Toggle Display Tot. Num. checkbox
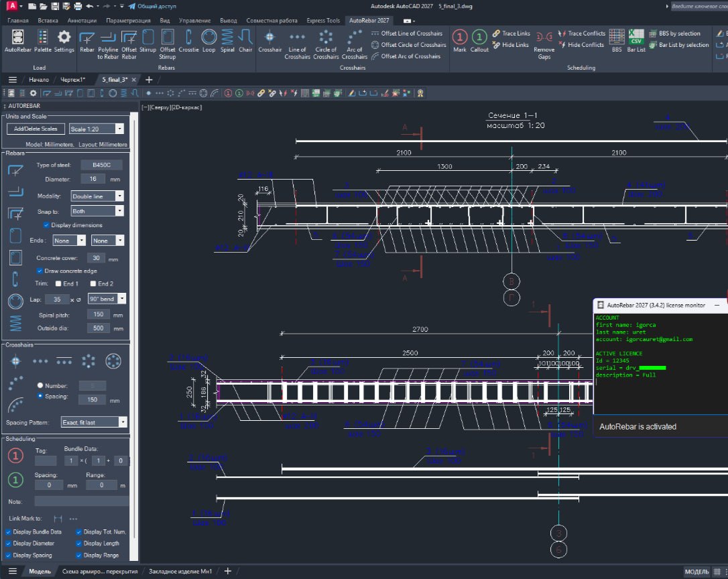This screenshot has width=728, height=579. click(78, 532)
